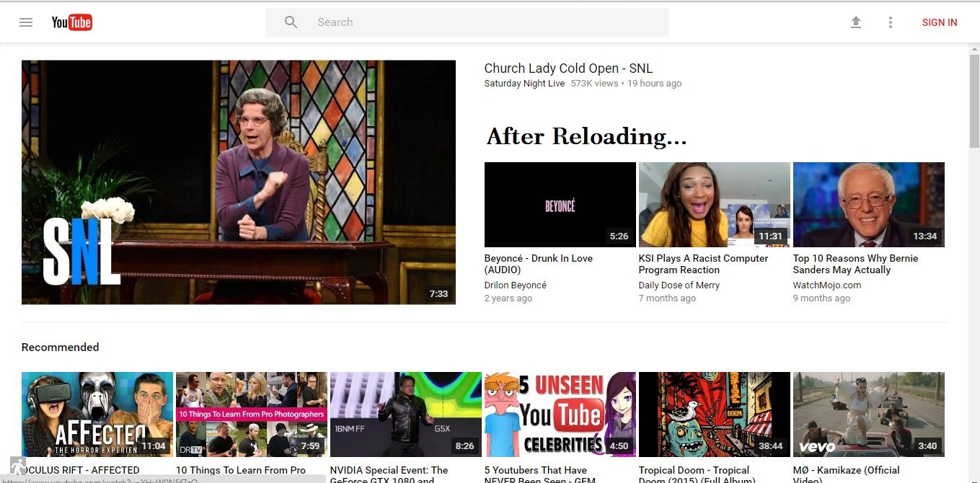Play the KSI Racist Computer Program Reaction video

pyautogui.click(x=714, y=204)
